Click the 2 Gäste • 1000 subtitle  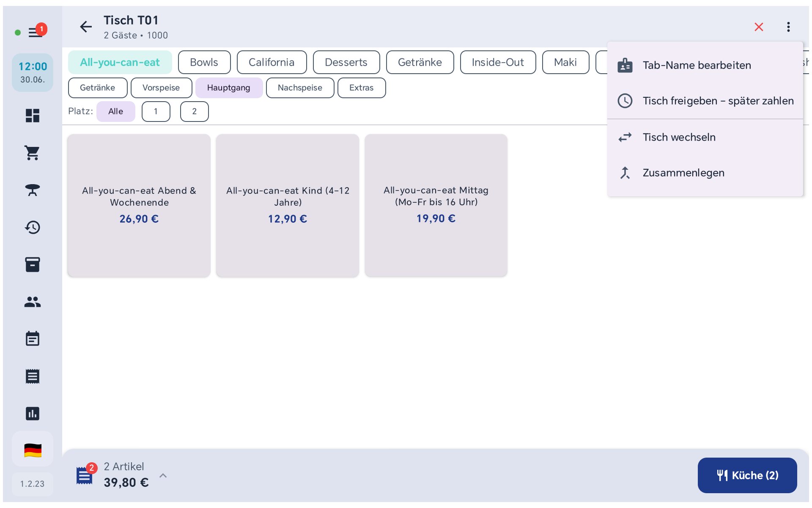coord(136,36)
